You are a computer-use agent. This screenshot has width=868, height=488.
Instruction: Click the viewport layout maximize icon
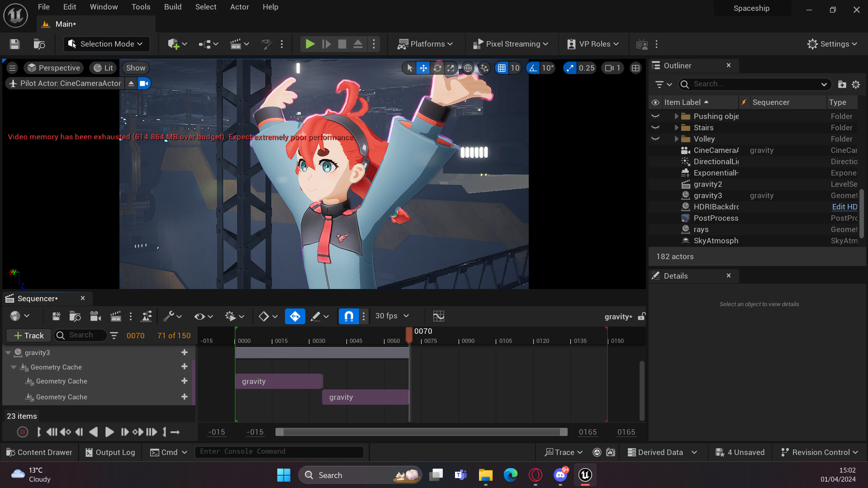pos(636,68)
